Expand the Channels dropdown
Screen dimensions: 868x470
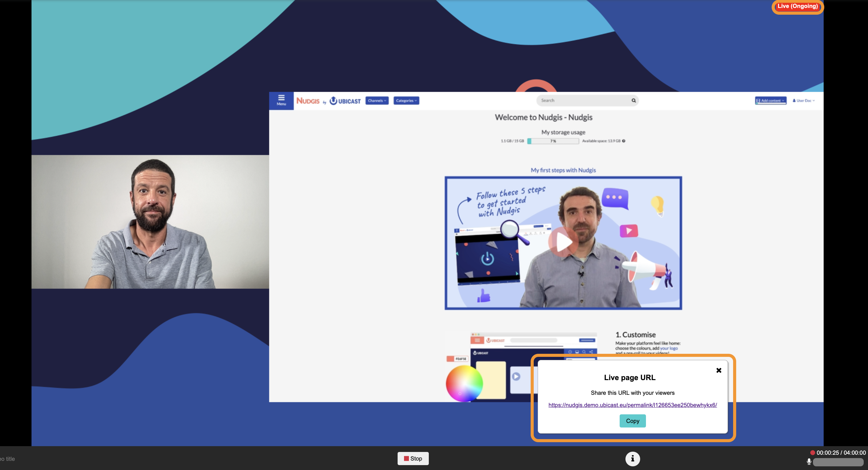[377, 100]
